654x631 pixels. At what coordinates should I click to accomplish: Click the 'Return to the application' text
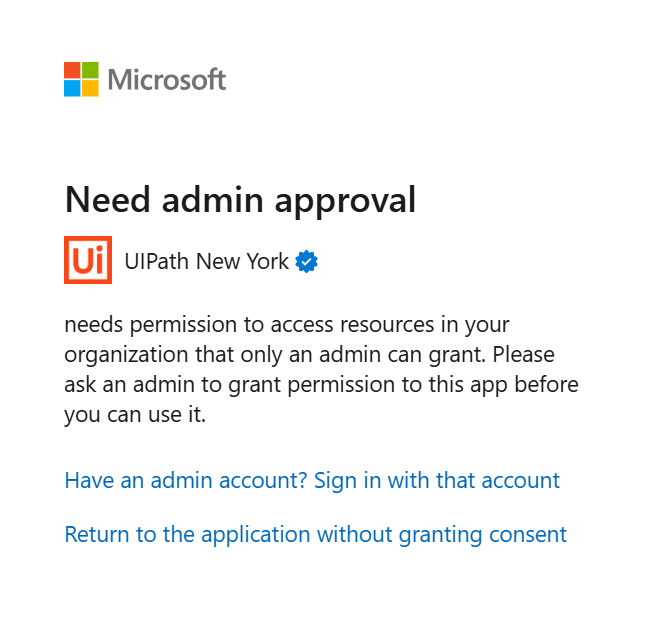point(187,534)
